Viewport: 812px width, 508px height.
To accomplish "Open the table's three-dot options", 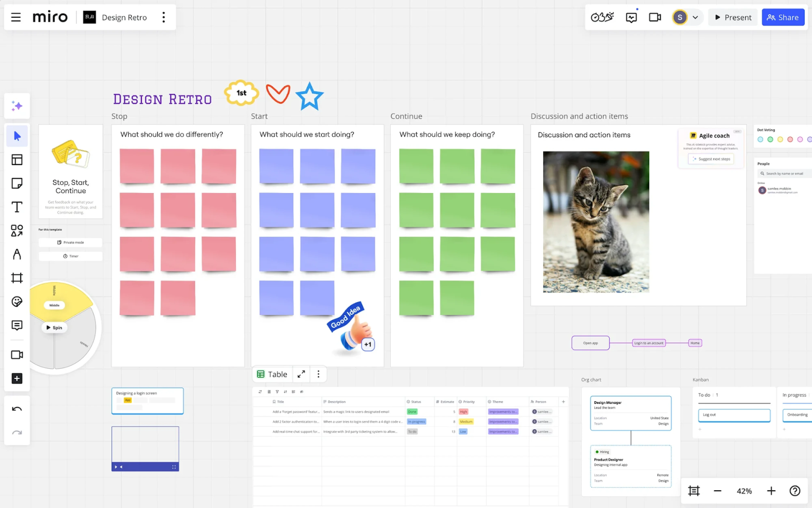I will pyautogui.click(x=318, y=374).
